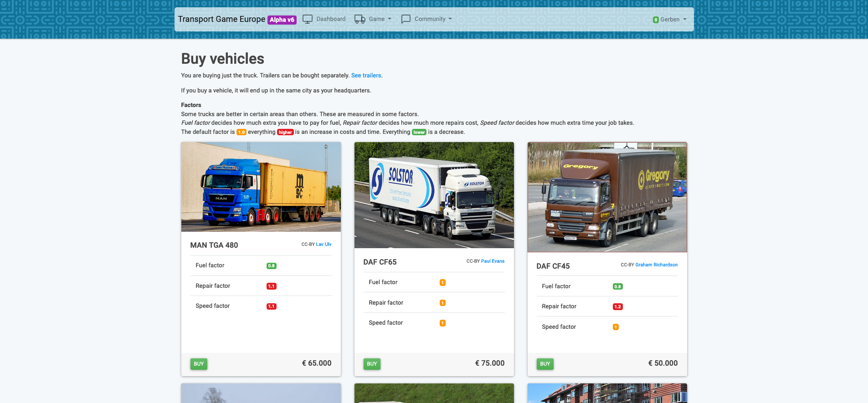Click the MAN TGA 480 truck photo
Viewport: 868px width, 403px height.
pos(261,187)
